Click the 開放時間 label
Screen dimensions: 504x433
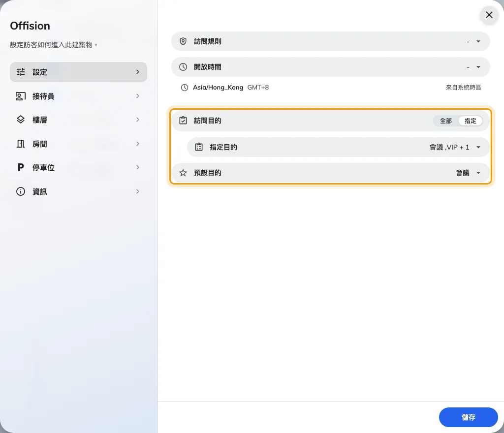pos(208,67)
